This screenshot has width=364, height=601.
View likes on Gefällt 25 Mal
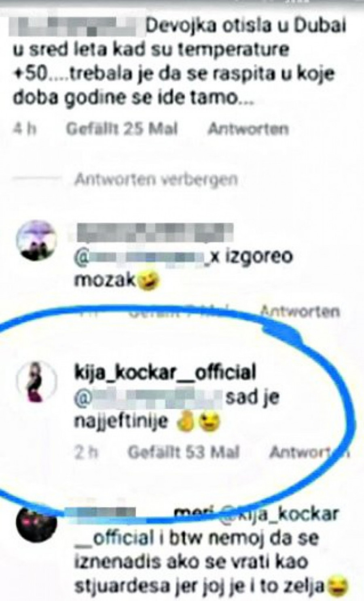pos(122,129)
